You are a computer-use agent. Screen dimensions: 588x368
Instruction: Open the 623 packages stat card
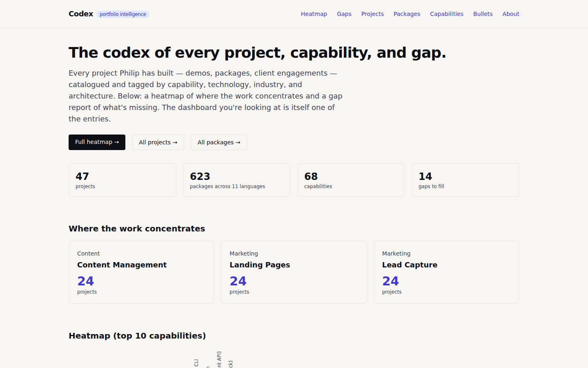(x=237, y=180)
